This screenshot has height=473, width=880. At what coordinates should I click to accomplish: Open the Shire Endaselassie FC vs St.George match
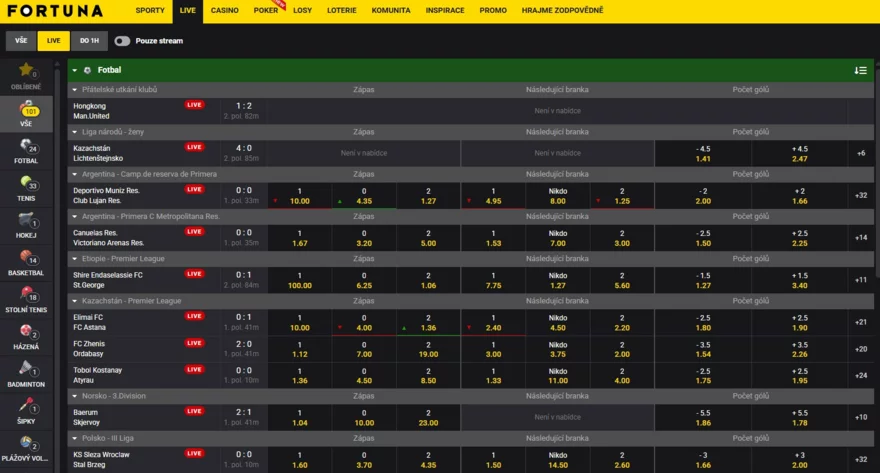click(108, 280)
